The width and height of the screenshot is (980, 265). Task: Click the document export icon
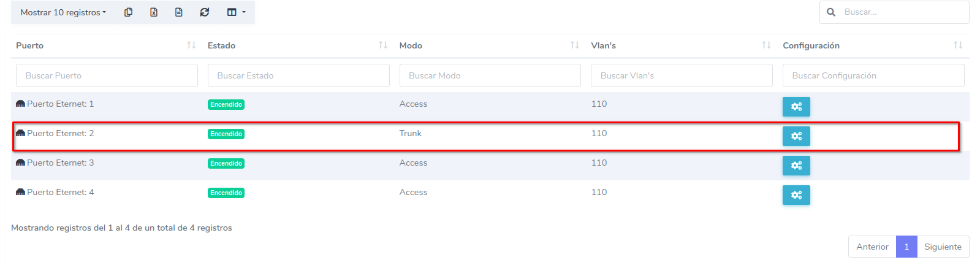point(179,12)
